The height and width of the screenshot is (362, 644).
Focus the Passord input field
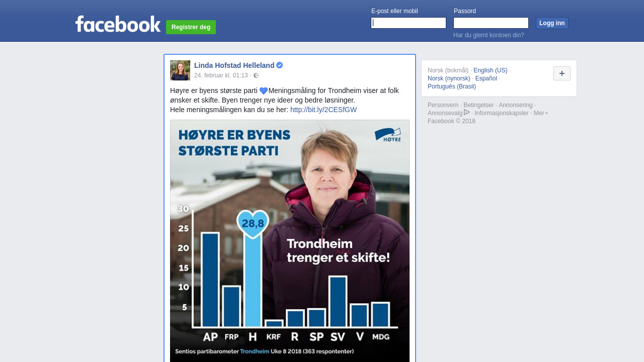[491, 23]
